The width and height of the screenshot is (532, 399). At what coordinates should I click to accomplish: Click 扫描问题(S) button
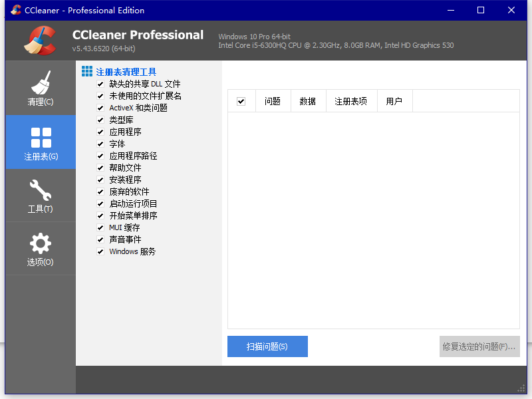point(267,346)
